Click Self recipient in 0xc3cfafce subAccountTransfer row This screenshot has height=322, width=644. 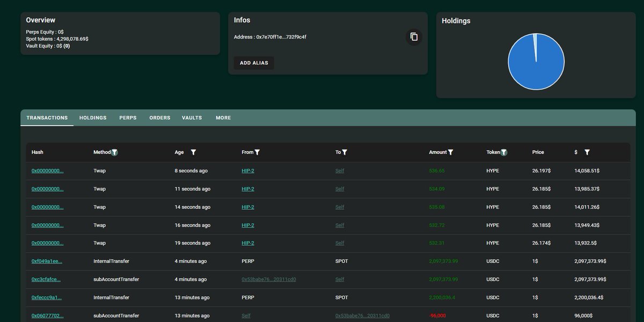pyautogui.click(x=340, y=280)
